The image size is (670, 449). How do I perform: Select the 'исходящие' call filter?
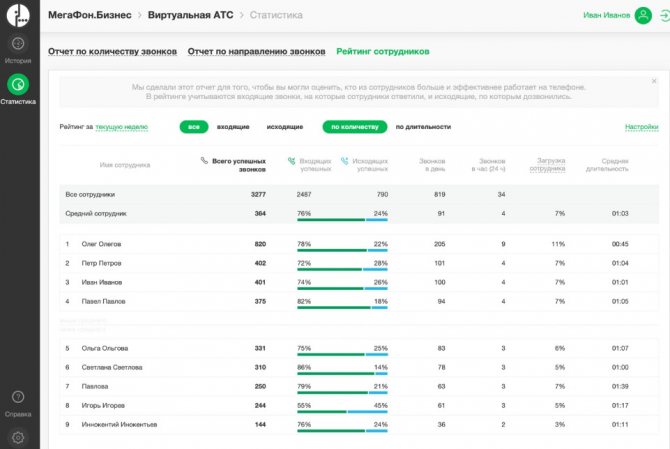284,127
